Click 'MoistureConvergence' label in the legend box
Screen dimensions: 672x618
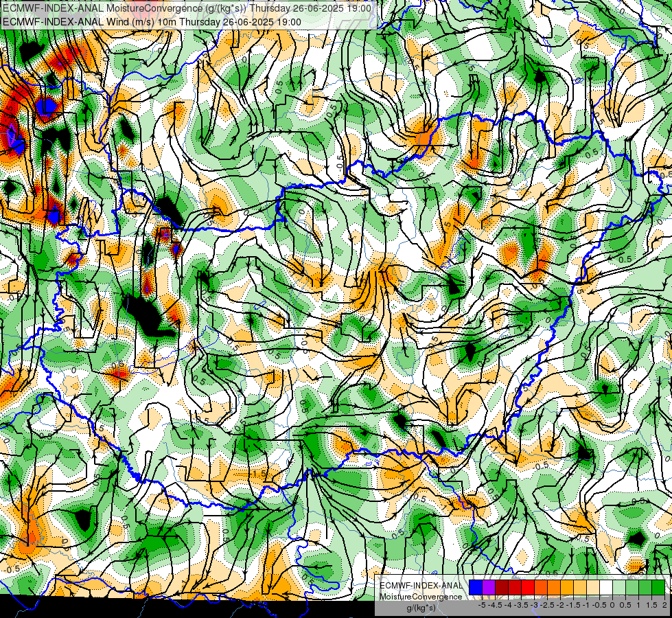[421, 597]
